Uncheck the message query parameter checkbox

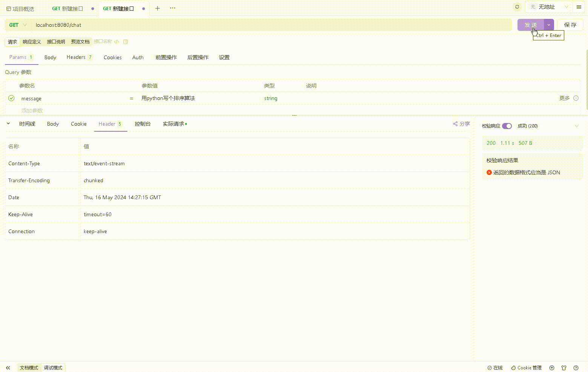11,98
